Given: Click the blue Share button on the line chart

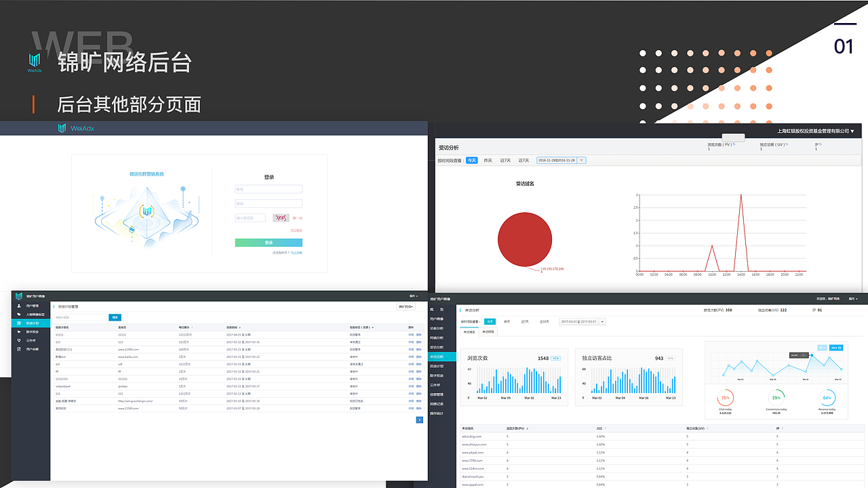Looking at the screenshot, I should [x=836, y=348].
